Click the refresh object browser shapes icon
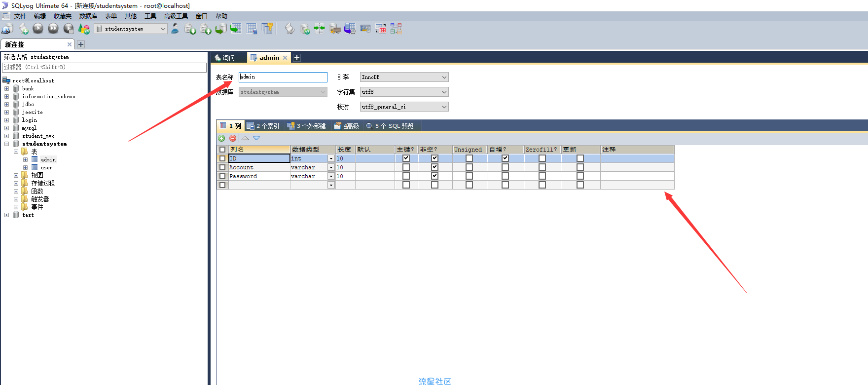The height and width of the screenshot is (385, 868). tap(84, 29)
